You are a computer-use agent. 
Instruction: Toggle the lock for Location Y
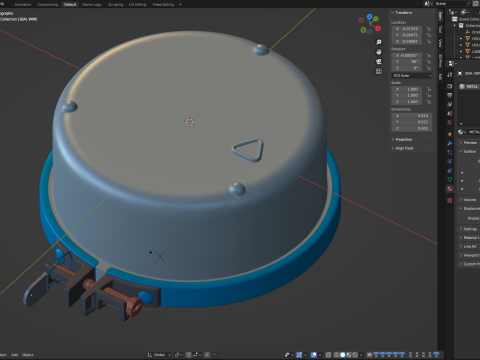[429, 35]
